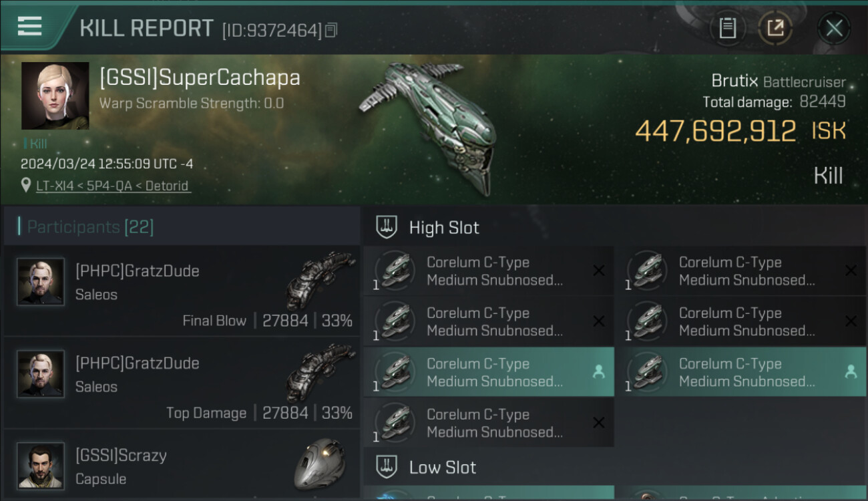The width and height of the screenshot is (868, 501).
Task: Click the clipboard report icon
Action: (727, 28)
